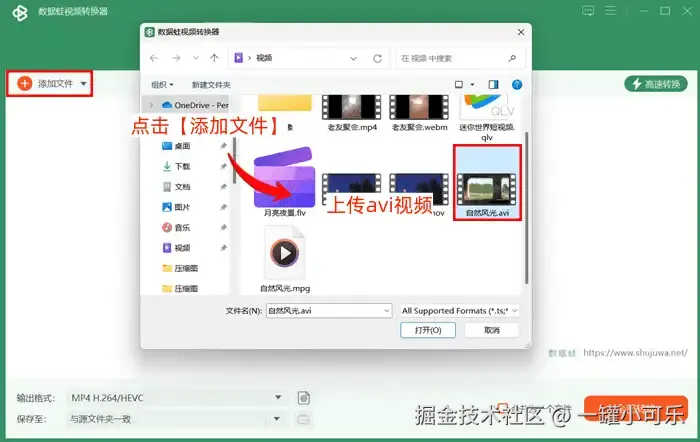
Task: Click the app logo in main window
Action: coord(19,12)
